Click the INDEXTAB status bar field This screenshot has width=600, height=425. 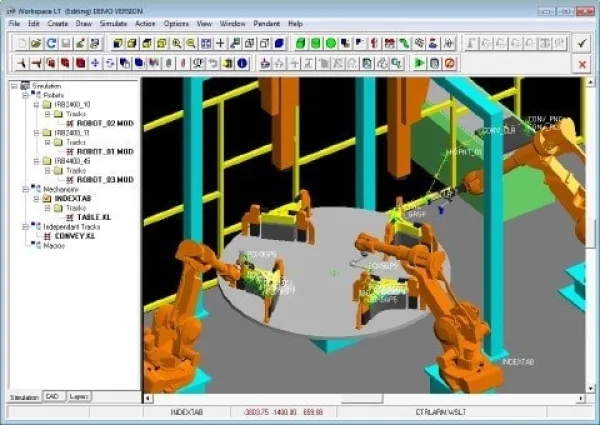coord(187,412)
